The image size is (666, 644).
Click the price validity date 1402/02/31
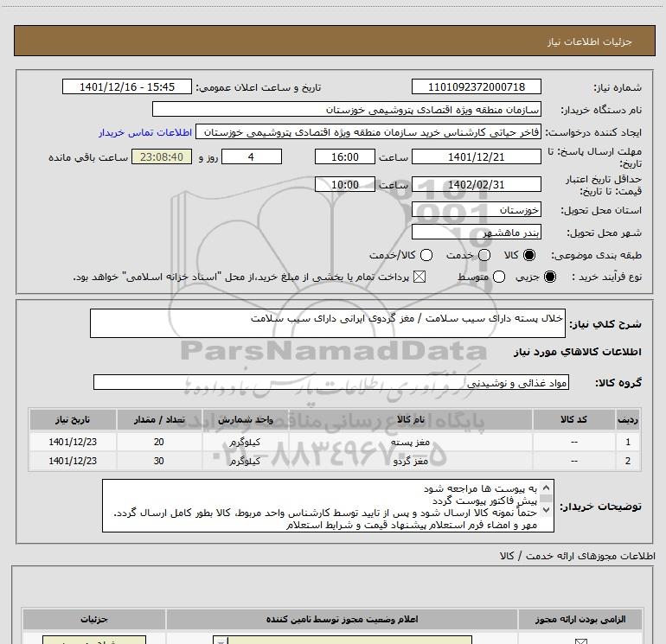[x=476, y=185]
